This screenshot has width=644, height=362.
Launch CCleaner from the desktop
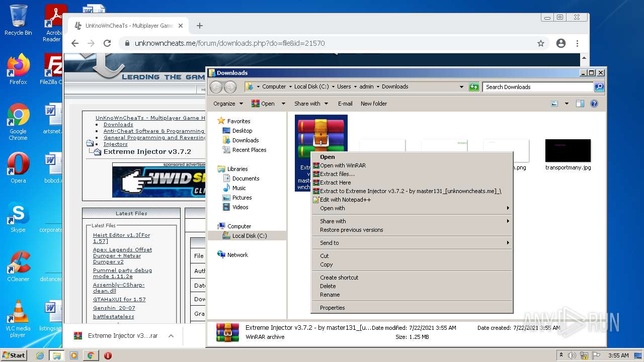18,266
